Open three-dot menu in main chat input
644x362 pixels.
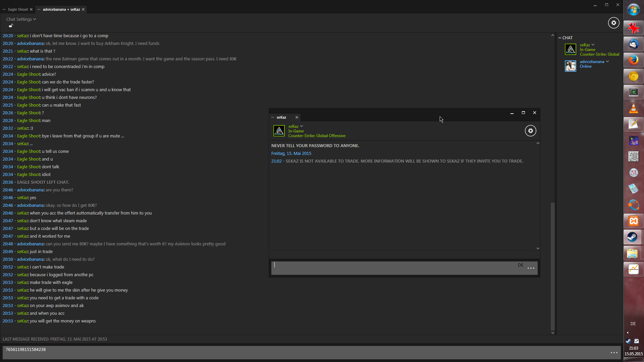614,353
